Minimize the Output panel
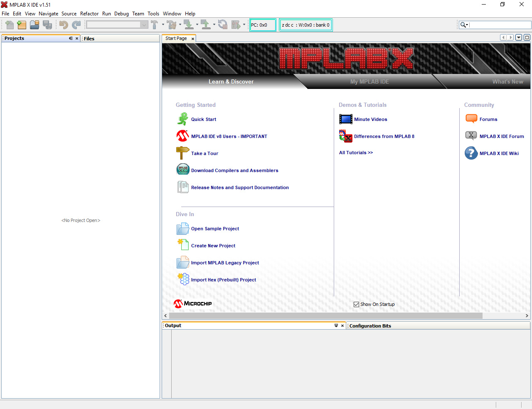Viewport: 532px width, 409px height. tap(336, 325)
